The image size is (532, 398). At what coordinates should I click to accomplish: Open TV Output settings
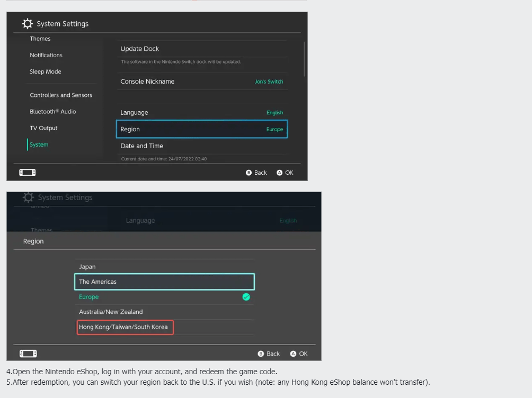pyautogui.click(x=43, y=128)
